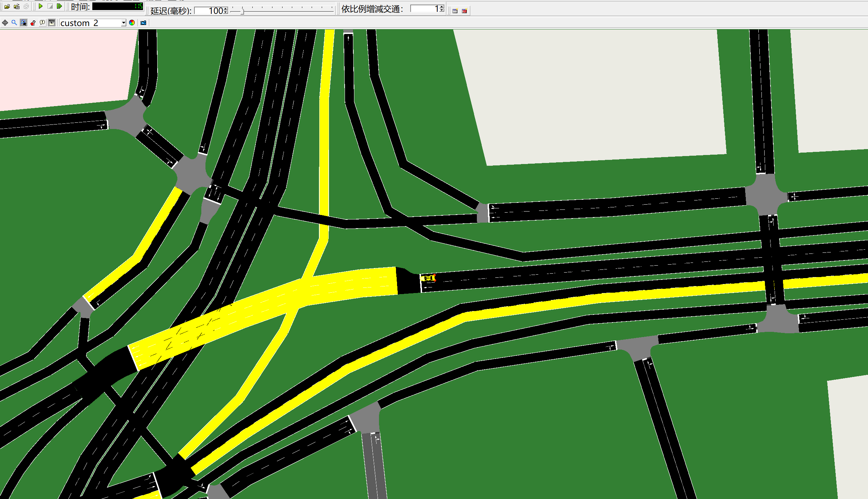
Task: Take a screenshot with camera icon
Action: (143, 23)
